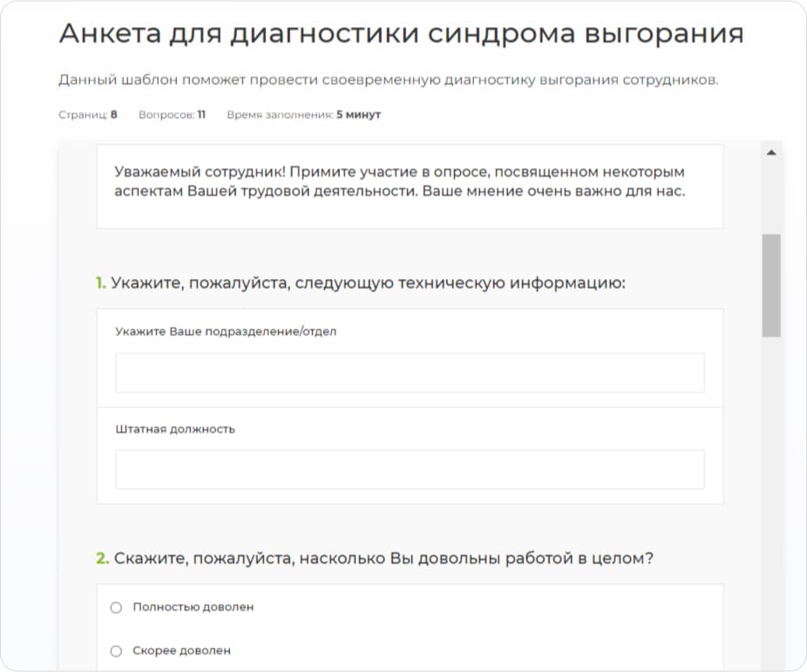
Task: Click the 'Укажите Ваше подразделение/отдел' input field
Action: [410, 373]
